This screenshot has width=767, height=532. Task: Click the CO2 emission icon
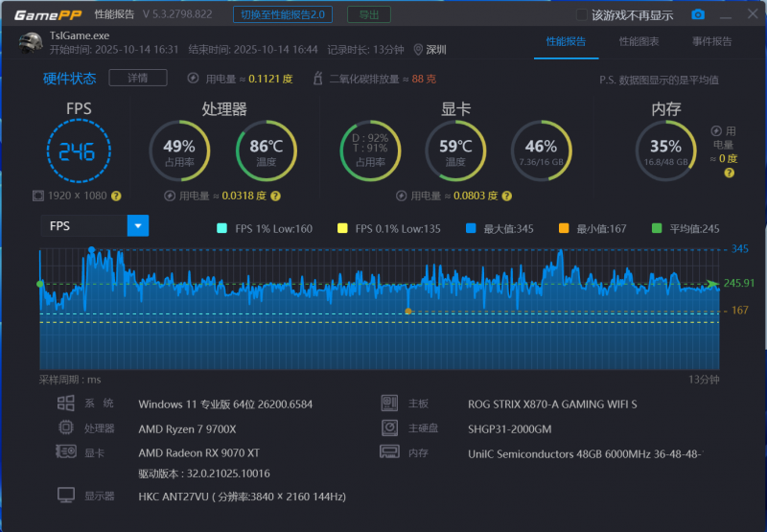click(x=319, y=79)
